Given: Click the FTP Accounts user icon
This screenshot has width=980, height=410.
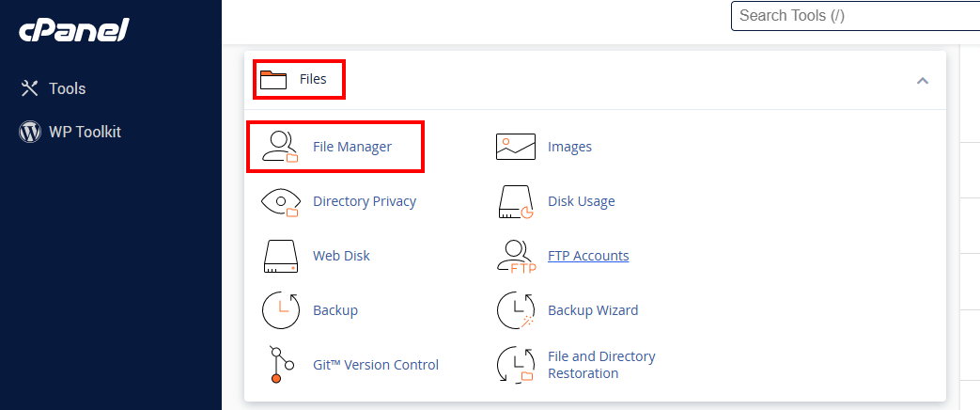Looking at the screenshot, I should pos(516,257).
